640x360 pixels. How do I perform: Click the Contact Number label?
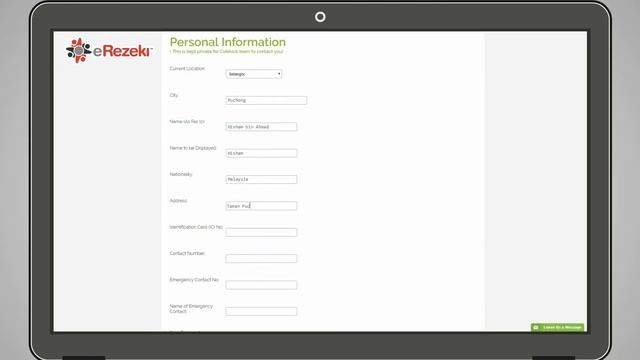(187, 253)
